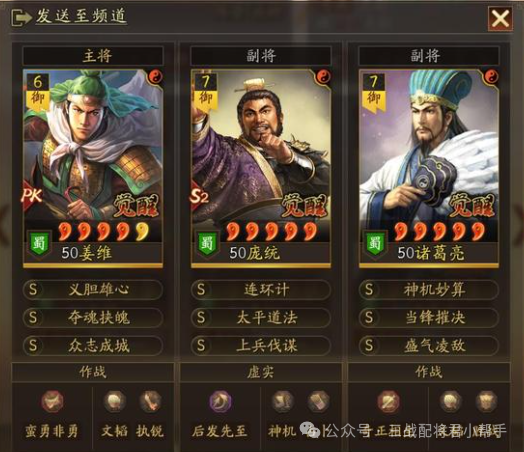Click 姜维's yin-yang badge icon
The width and height of the screenshot is (524, 452).
155,78
